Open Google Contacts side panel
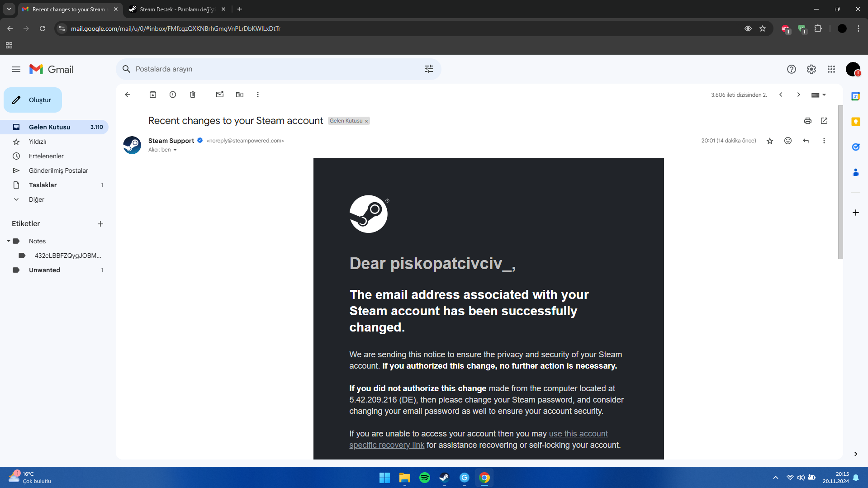 click(x=856, y=172)
